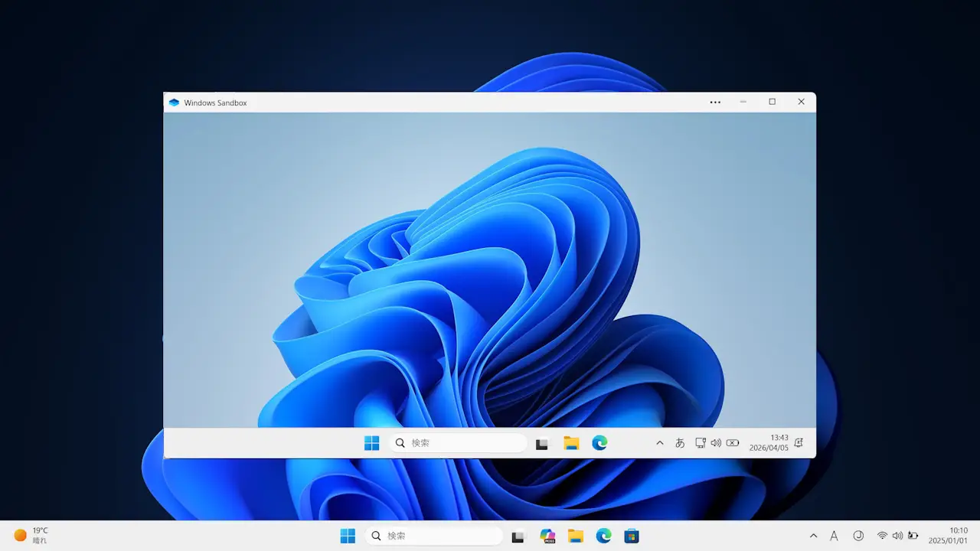Click the sandbox cast-to-display tray icon
Viewport: 980px width, 551px height.
coord(699,442)
